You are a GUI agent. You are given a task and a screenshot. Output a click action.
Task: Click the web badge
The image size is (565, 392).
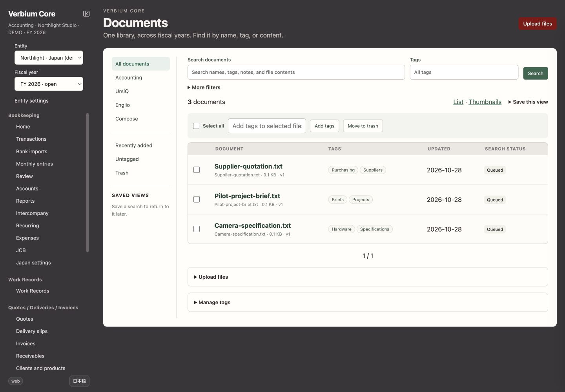pos(16,381)
